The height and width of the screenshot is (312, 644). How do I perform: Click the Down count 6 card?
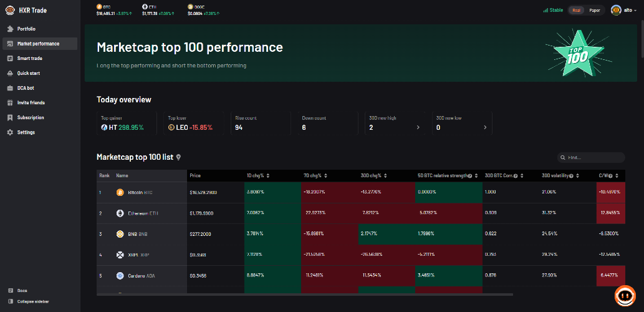328,123
